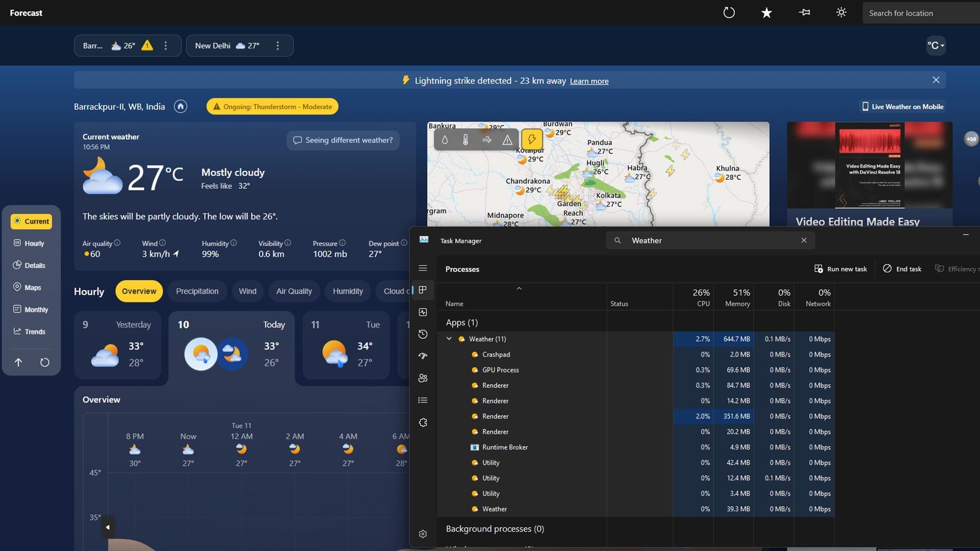Open Monthly in weather sidebar

[x=31, y=309]
